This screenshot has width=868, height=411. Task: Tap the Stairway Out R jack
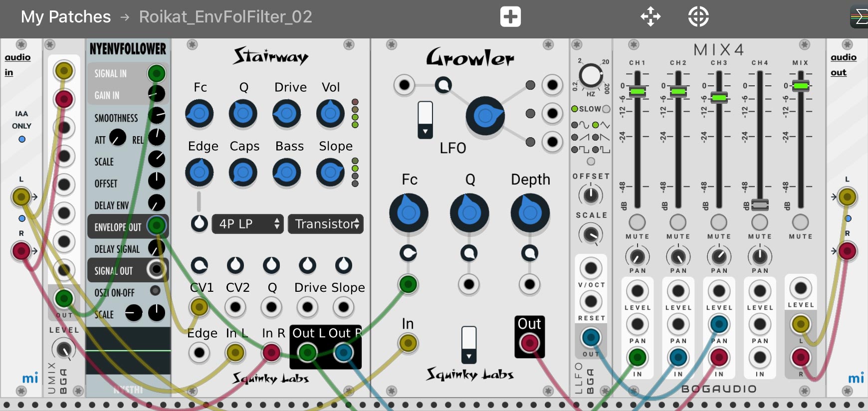point(343,353)
